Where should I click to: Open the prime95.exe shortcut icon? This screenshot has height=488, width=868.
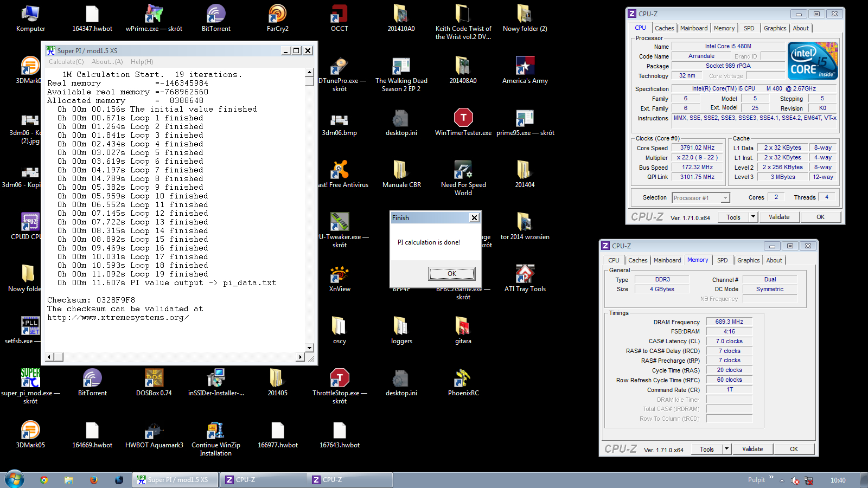525,118
